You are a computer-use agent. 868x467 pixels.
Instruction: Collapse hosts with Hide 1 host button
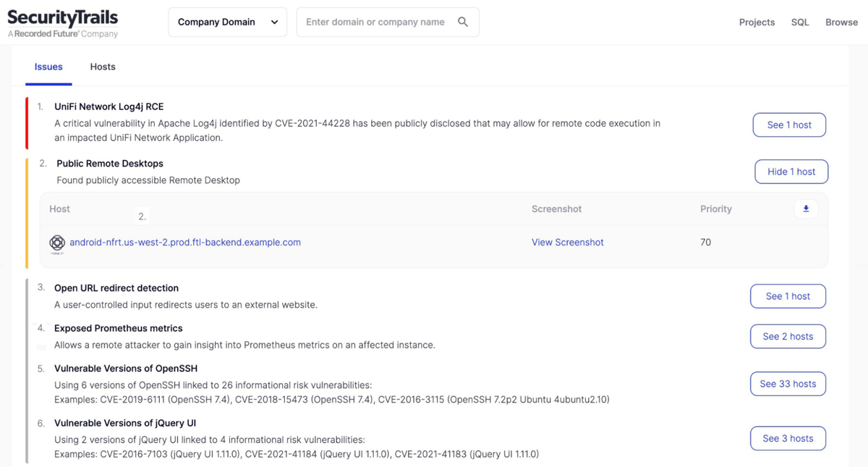tap(791, 172)
